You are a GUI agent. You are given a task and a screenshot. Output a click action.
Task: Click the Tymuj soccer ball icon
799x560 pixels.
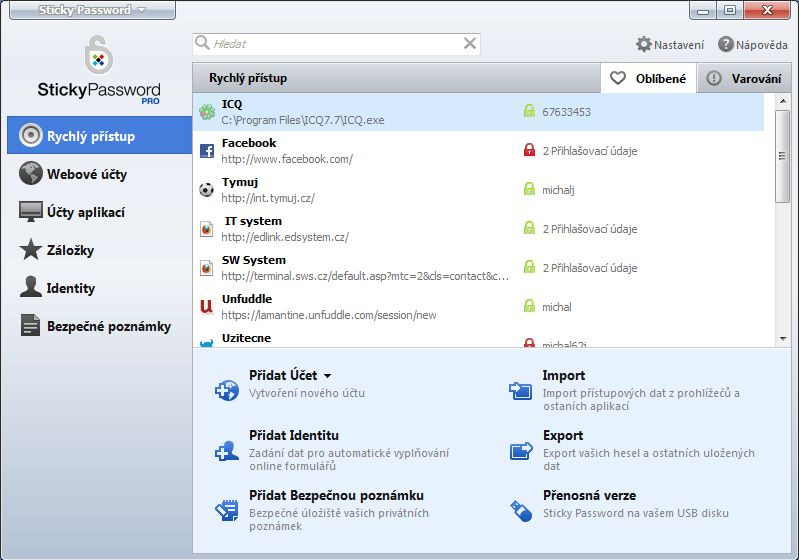click(x=206, y=190)
